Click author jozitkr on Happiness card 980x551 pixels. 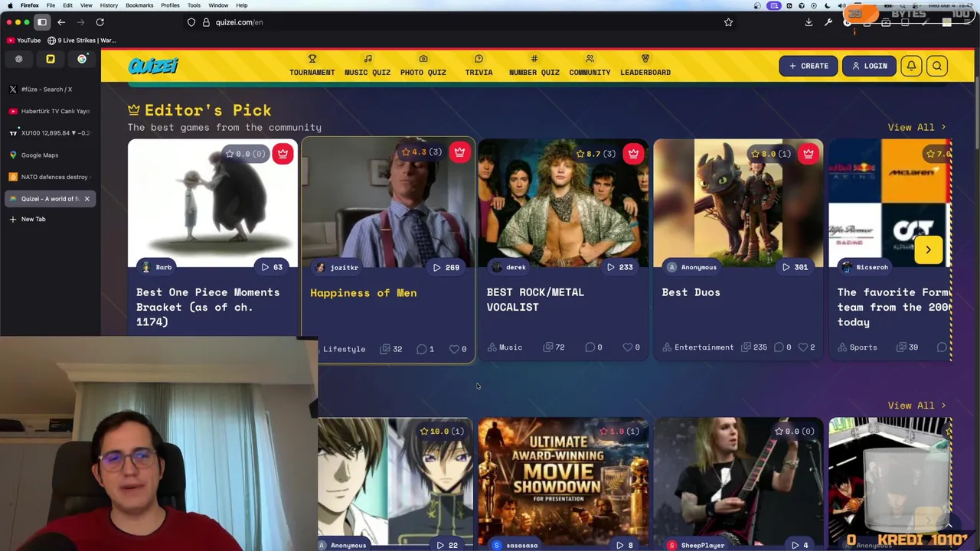(x=338, y=267)
